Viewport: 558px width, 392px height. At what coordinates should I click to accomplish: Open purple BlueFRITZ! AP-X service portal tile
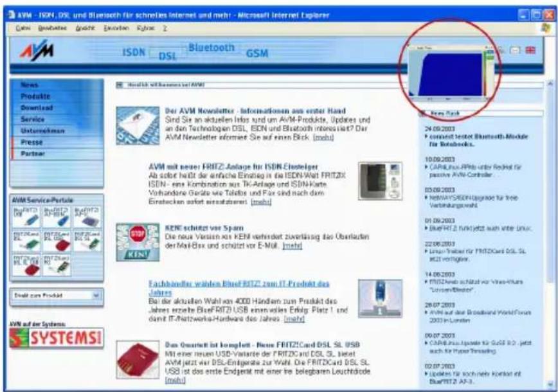(87, 217)
